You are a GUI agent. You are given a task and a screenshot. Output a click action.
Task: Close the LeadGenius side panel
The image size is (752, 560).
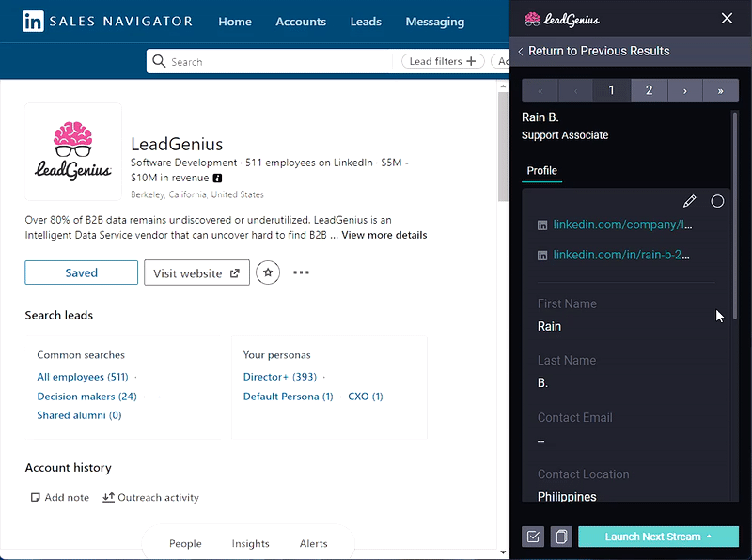(x=727, y=18)
